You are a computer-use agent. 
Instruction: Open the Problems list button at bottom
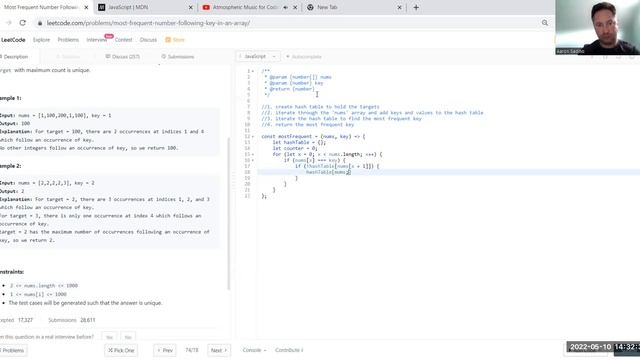12,350
